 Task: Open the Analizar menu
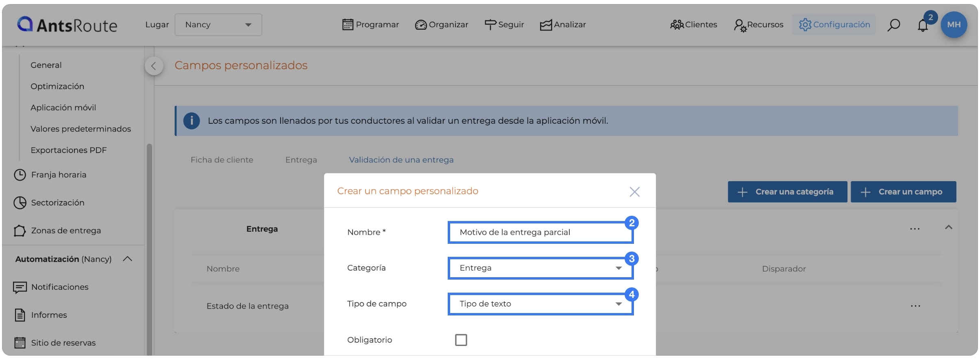click(563, 24)
